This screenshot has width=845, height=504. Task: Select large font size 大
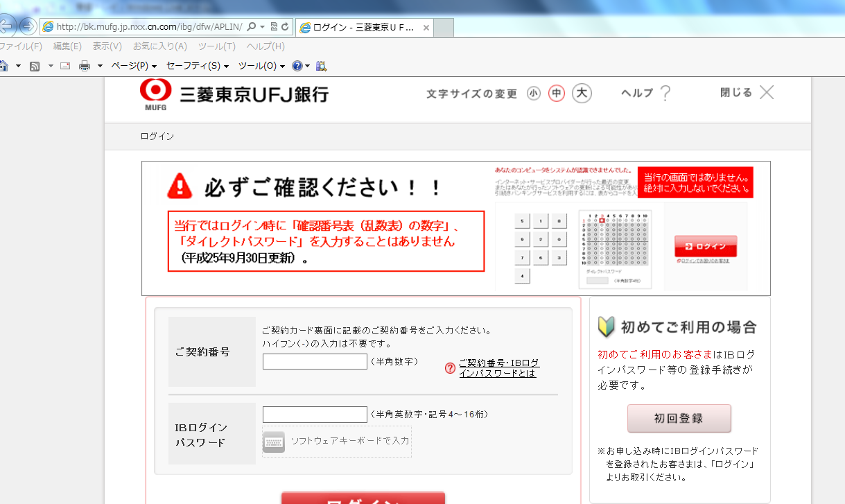point(582,93)
